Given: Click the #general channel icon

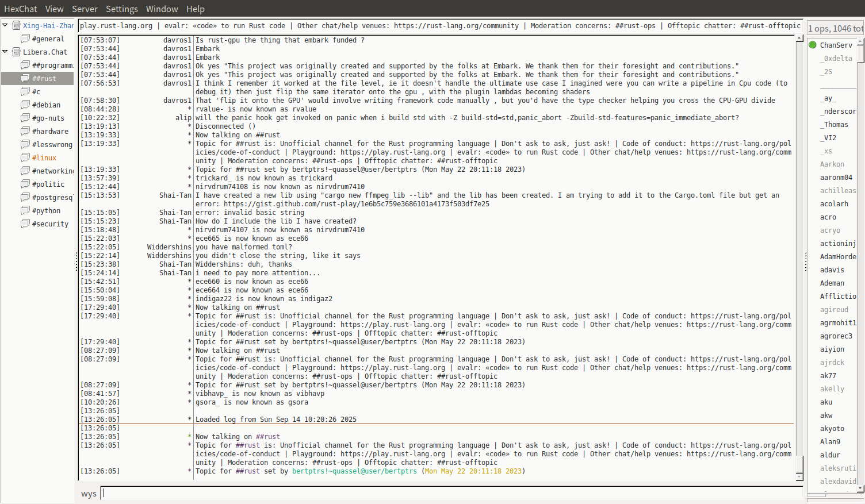Looking at the screenshot, I should click(25, 39).
